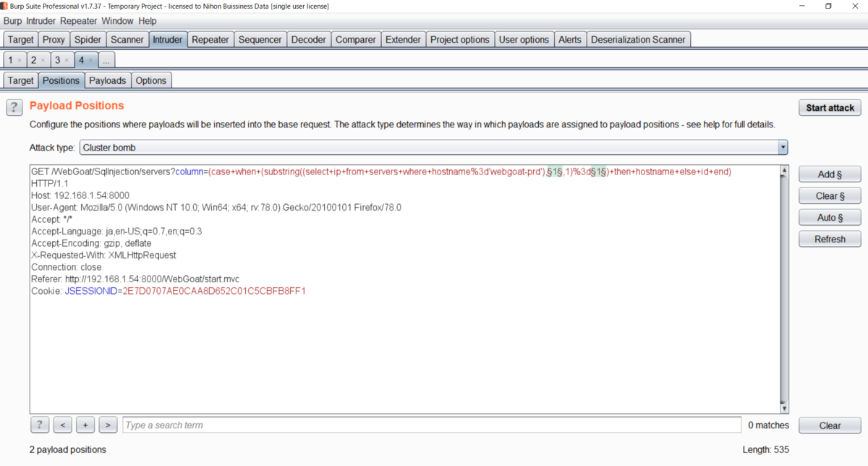This screenshot has height=466, width=868.
Task: Click the search term input field
Action: point(432,425)
